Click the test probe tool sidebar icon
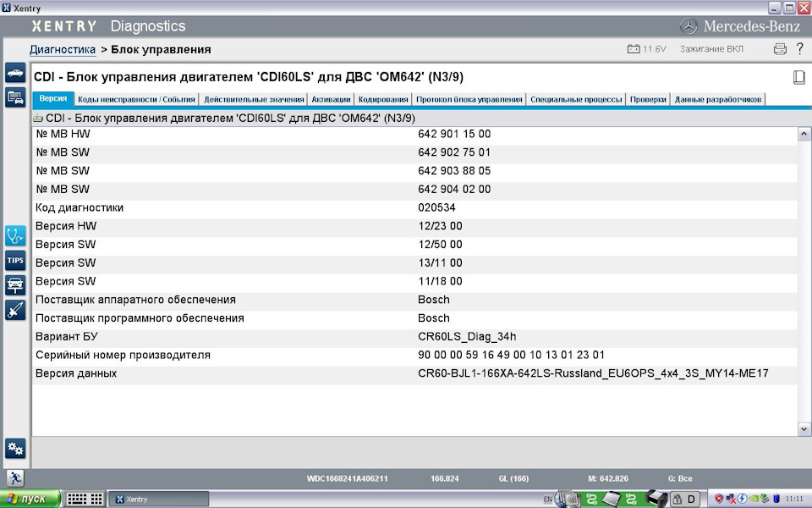Screen dimensions: 812x508 click(x=15, y=310)
